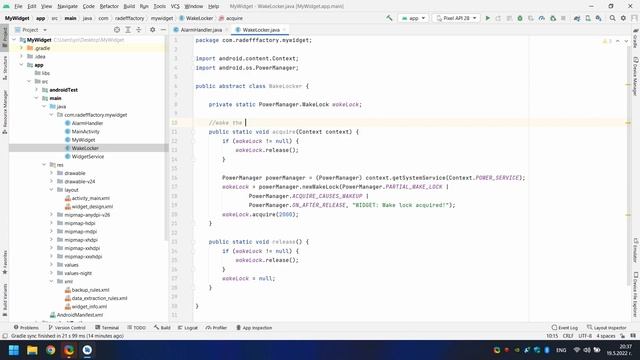The width and height of the screenshot is (640, 360).
Task: Collapse the xml folder
Action: pos(51,282)
